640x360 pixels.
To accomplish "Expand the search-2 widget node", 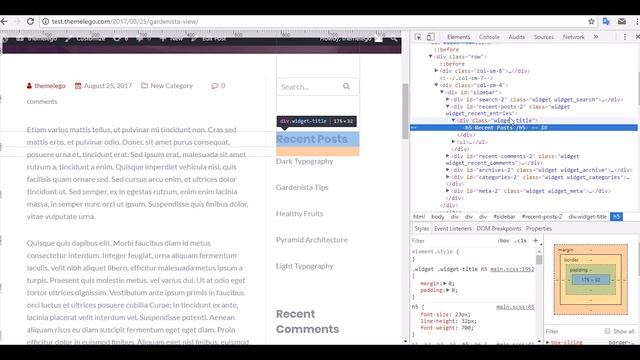I will (448, 99).
